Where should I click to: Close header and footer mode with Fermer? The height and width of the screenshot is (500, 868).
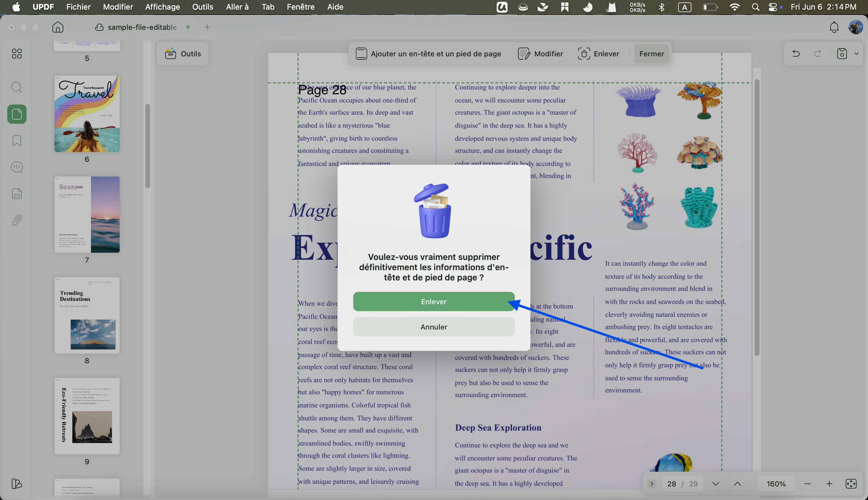(x=652, y=54)
